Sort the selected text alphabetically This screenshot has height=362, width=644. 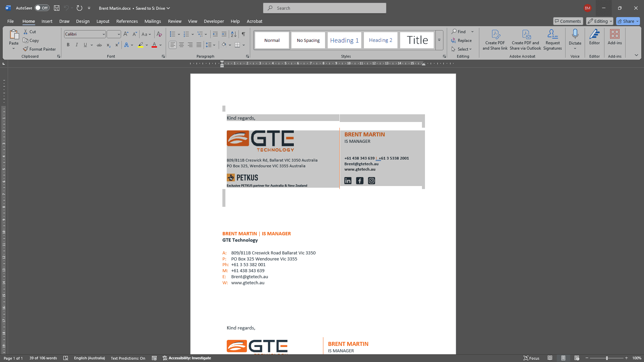tap(234, 34)
